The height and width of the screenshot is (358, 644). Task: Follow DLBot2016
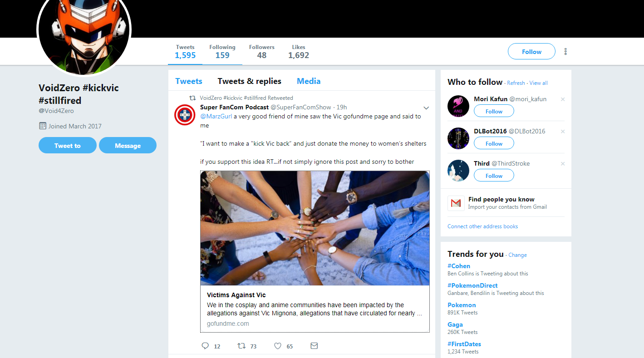click(494, 143)
